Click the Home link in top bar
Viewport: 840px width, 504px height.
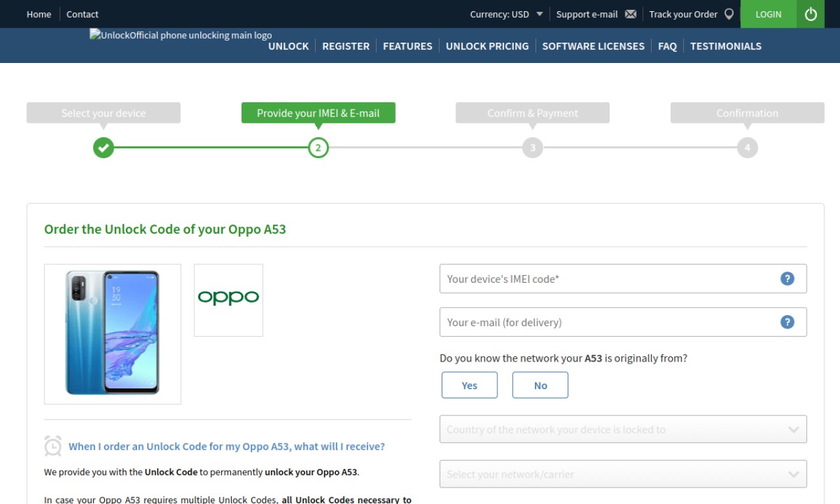(x=39, y=14)
